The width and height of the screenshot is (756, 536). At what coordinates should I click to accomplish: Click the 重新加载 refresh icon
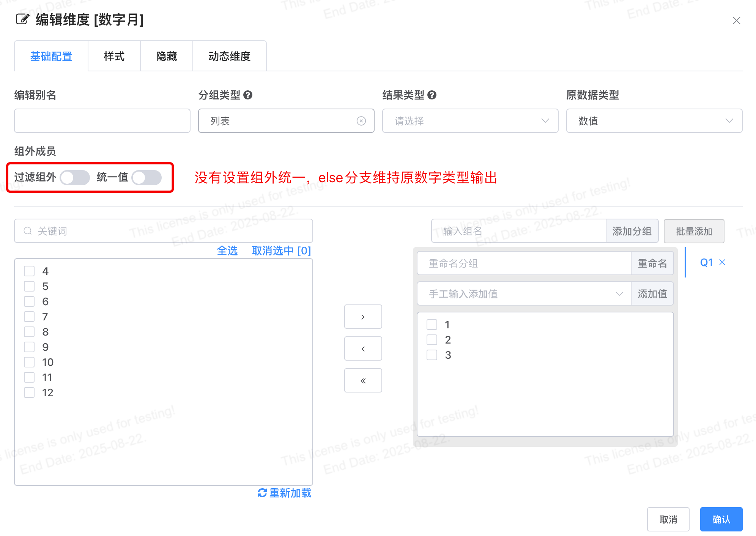tap(262, 493)
